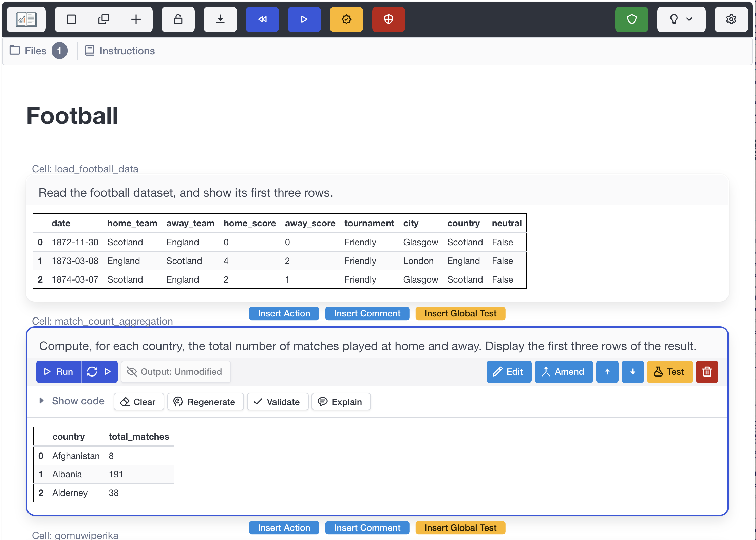The height and width of the screenshot is (540, 756).
Task: Click the '1873-03-08' date cell
Action: (75, 261)
